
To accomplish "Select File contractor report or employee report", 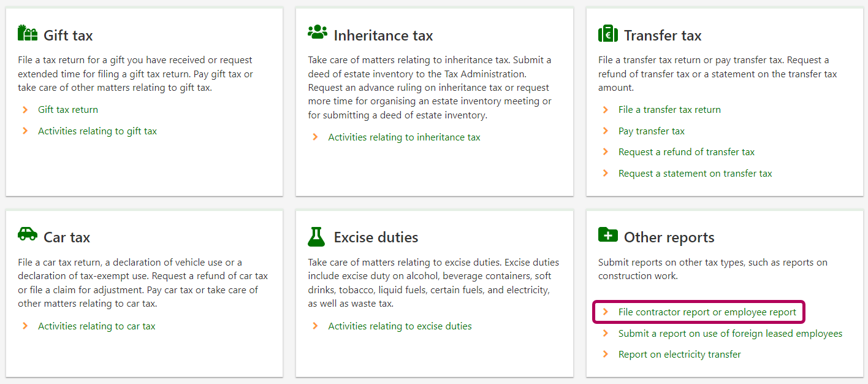I will point(707,312).
